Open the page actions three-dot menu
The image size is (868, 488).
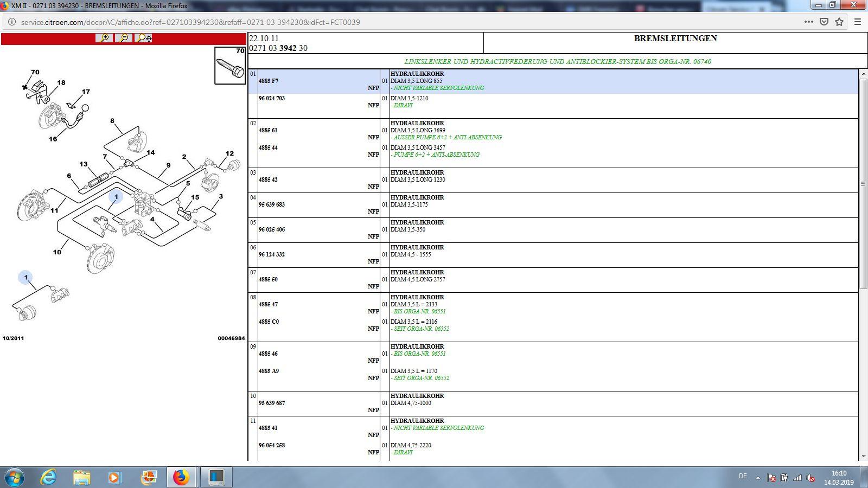click(808, 22)
